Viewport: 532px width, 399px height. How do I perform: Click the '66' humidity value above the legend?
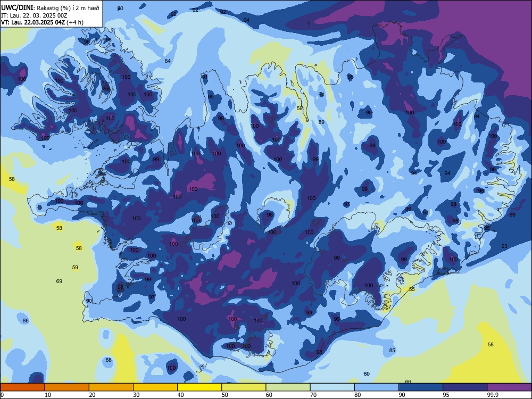pos(408,381)
